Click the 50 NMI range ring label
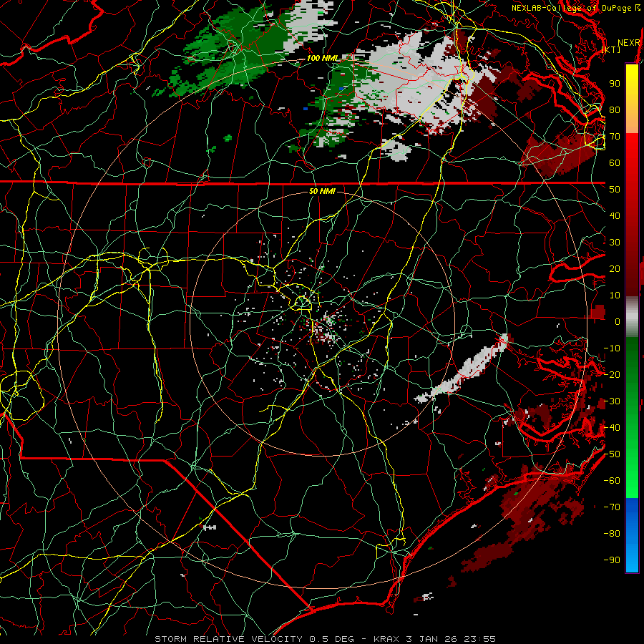Viewport: 644px width, 644px height. pos(322,191)
